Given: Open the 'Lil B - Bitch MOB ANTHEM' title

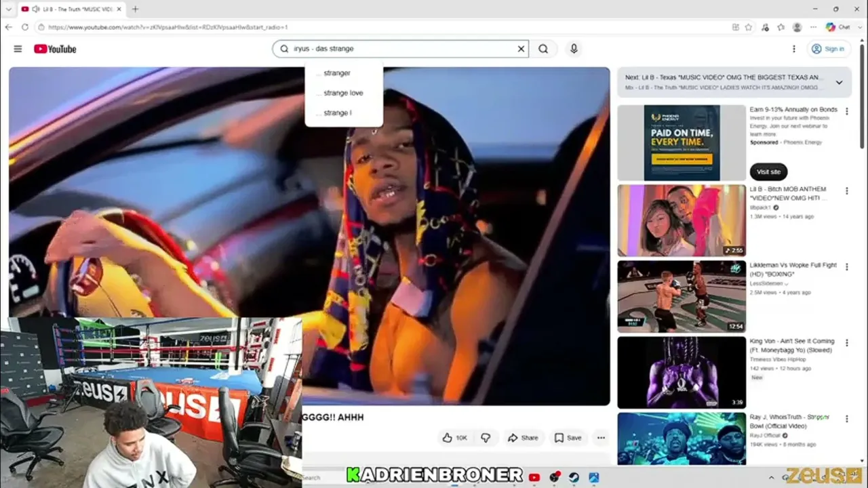Looking at the screenshot, I should [x=788, y=193].
